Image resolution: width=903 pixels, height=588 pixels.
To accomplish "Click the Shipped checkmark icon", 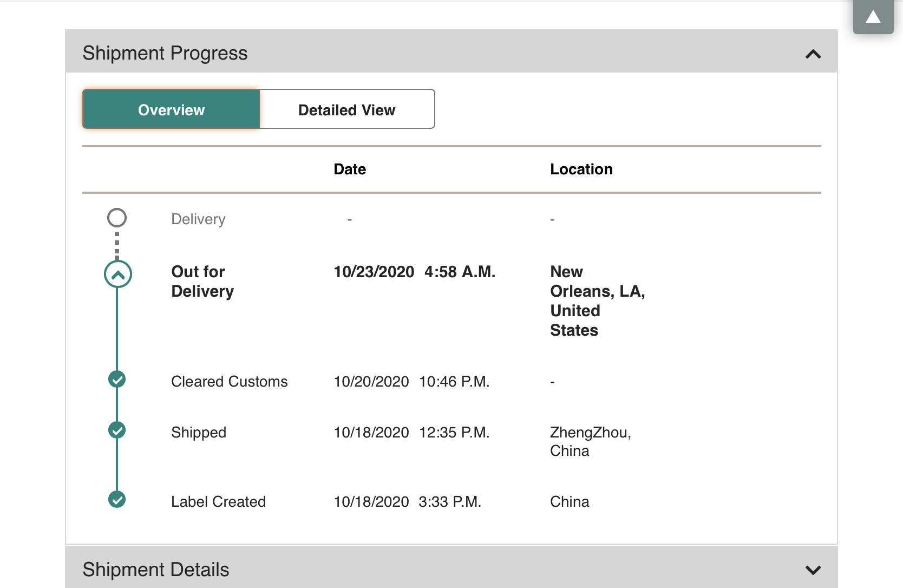I will (117, 430).
